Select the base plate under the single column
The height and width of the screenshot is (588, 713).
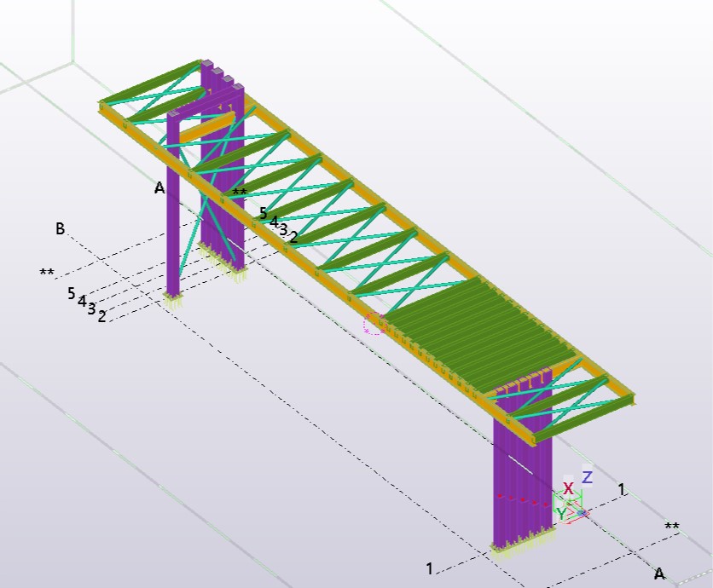tap(173, 299)
